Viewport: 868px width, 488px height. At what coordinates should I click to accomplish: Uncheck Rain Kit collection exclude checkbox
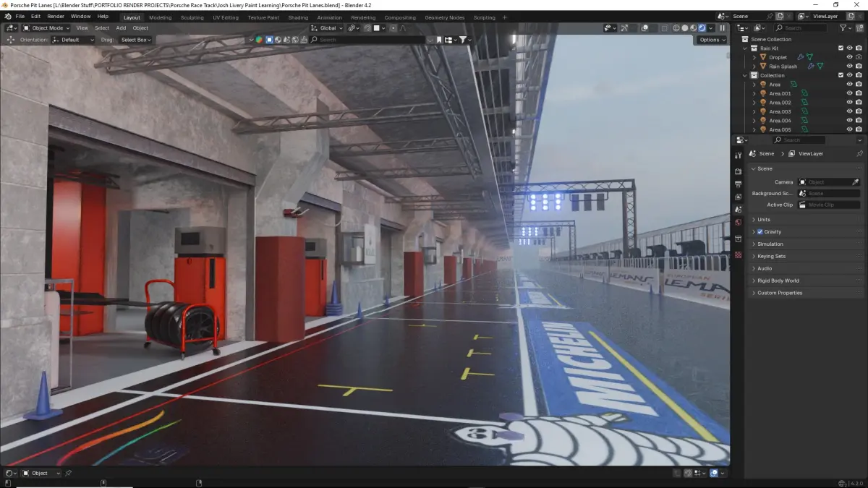841,48
